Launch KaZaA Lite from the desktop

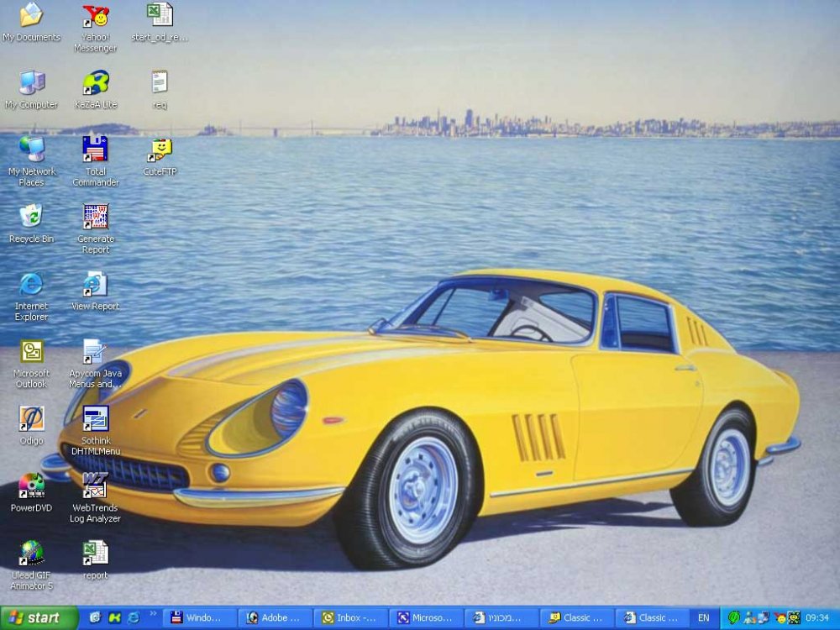(x=96, y=89)
